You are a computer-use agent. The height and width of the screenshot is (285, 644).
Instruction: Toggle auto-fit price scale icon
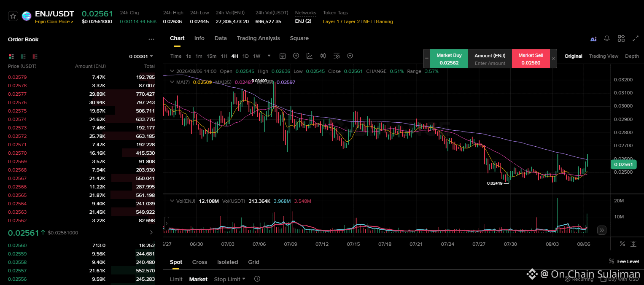pyautogui.click(x=633, y=244)
